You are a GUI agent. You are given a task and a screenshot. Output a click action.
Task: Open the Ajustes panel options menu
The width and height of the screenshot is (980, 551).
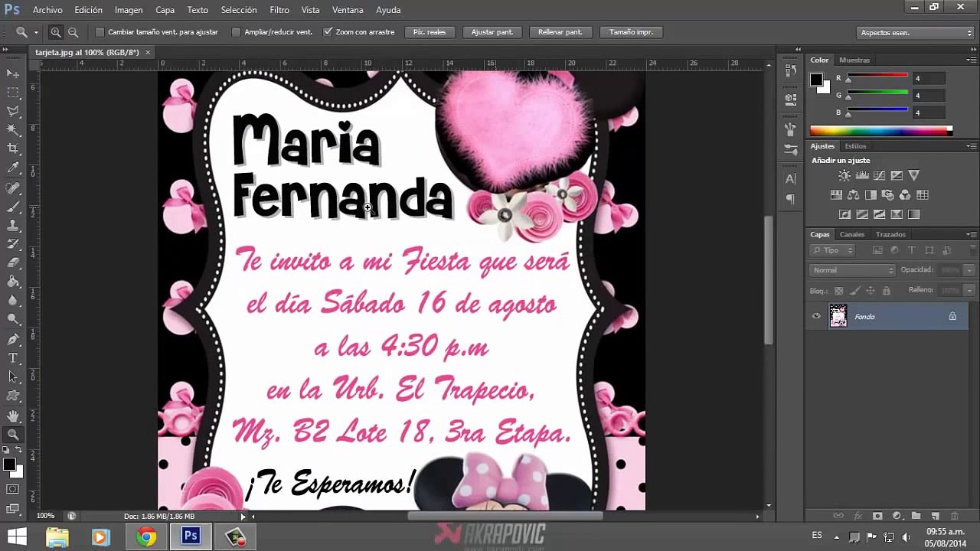pyautogui.click(x=971, y=146)
